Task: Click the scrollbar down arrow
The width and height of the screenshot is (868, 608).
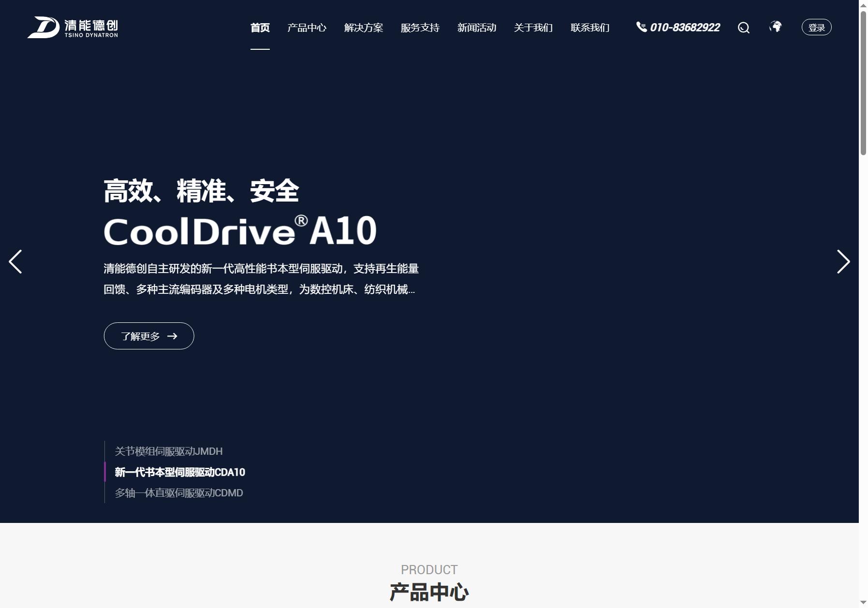Action: tap(863, 603)
